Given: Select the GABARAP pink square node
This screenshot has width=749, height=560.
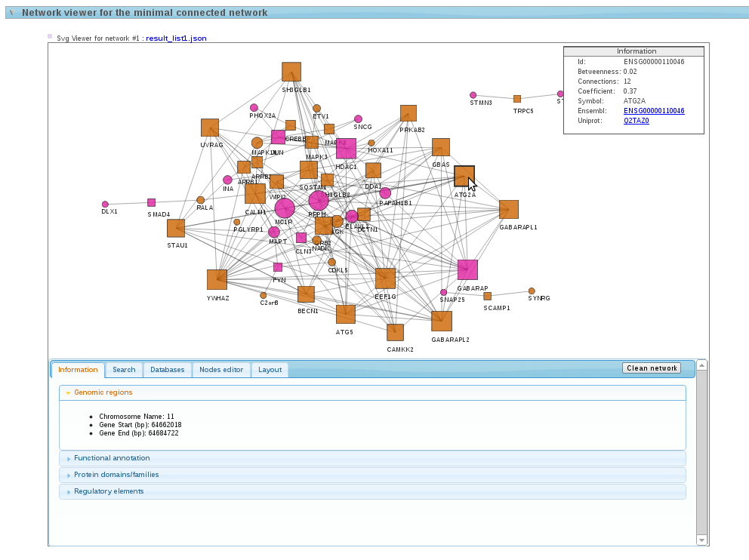Looking at the screenshot, I should [467, 269].
